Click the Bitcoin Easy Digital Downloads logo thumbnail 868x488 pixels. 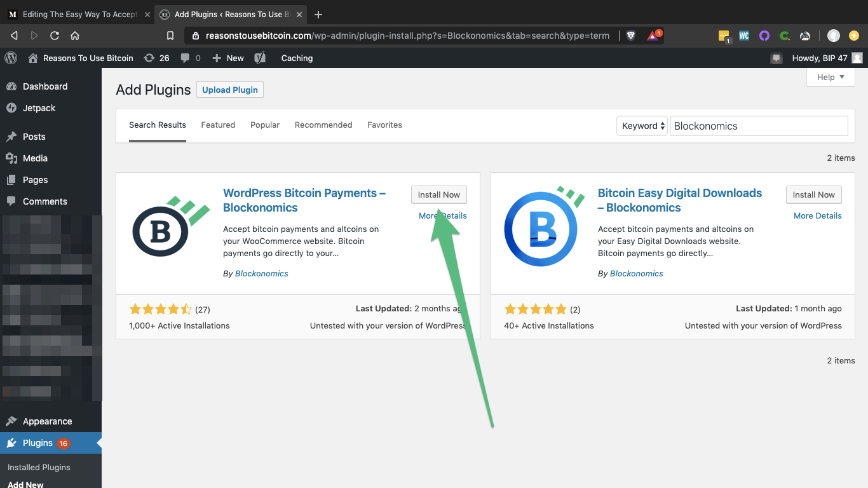click(543, 226)
